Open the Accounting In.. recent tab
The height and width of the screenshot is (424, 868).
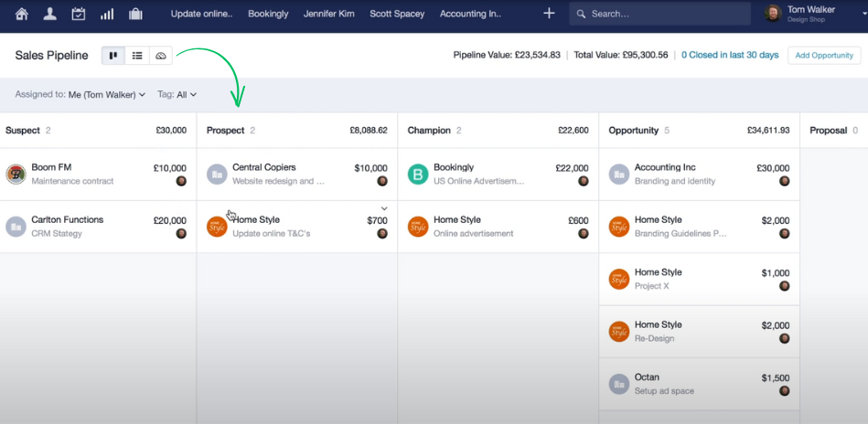470,14
